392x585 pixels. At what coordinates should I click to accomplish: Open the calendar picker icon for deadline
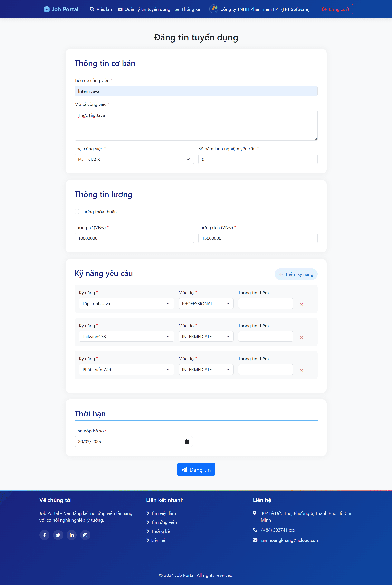click(187, 442)
